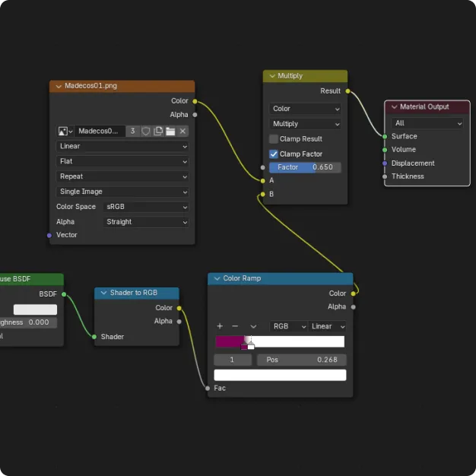Screen dimensions: 476x476
Task: Open Color Ramp tools chevron menu
Action: 253,327
